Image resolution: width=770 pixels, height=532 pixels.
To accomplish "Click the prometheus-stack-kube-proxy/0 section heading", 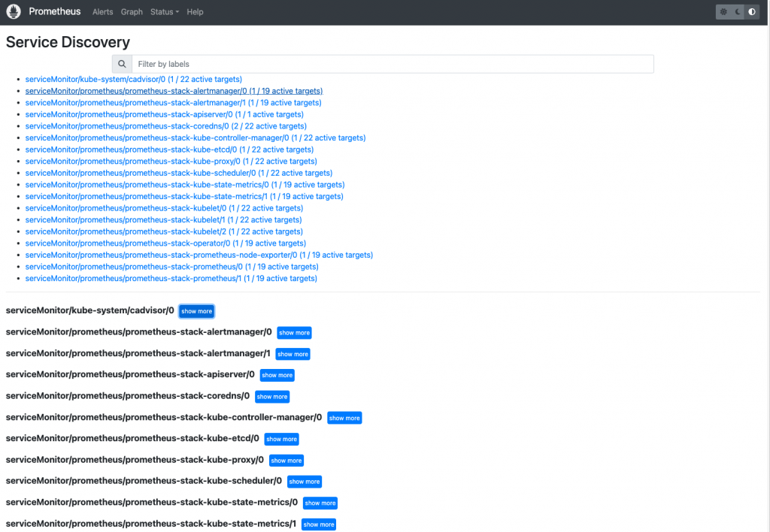I will (135, 459).
